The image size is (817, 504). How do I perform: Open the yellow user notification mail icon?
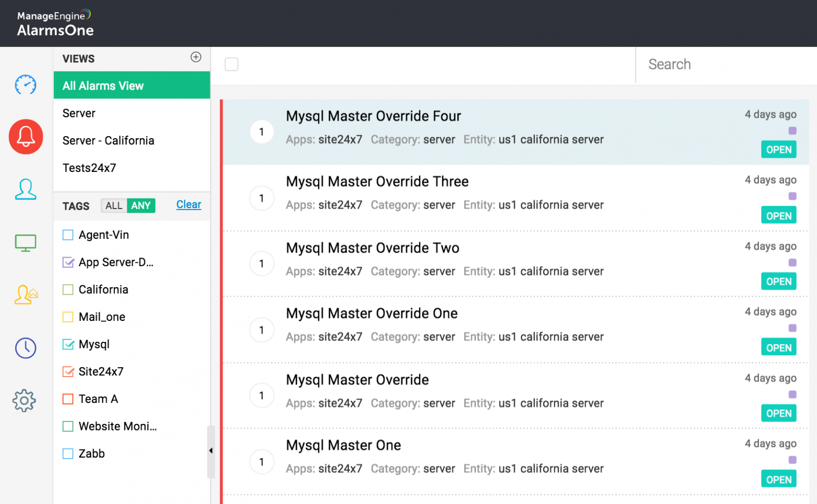tap(26, 294)
